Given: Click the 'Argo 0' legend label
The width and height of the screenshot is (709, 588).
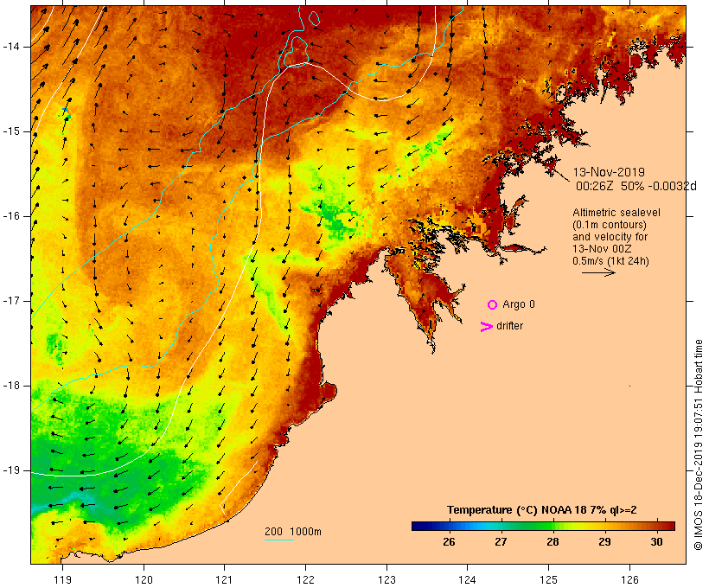Looking at the screenshot, I should [519, 304].
